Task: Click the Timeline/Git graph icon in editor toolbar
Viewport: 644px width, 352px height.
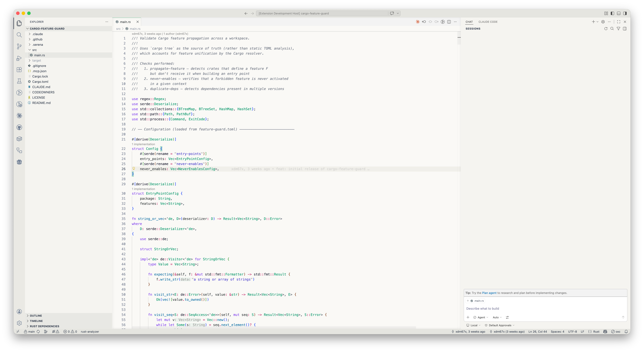Action: 443,22
